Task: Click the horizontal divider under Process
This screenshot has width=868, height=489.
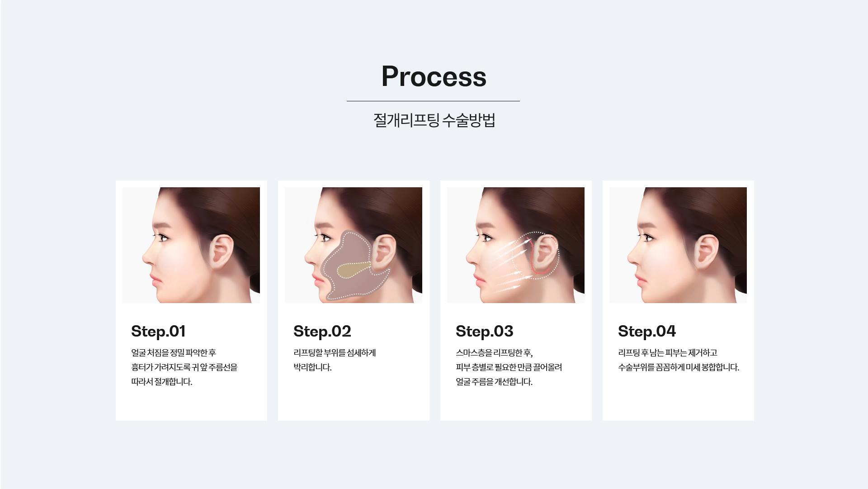Action: [x=433, y=101]
